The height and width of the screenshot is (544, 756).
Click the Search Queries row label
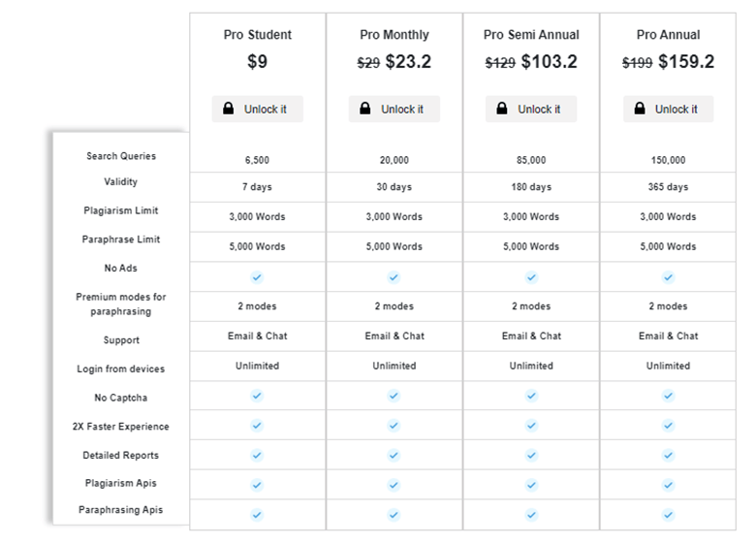pyautogui.click(x=121, y=156)
